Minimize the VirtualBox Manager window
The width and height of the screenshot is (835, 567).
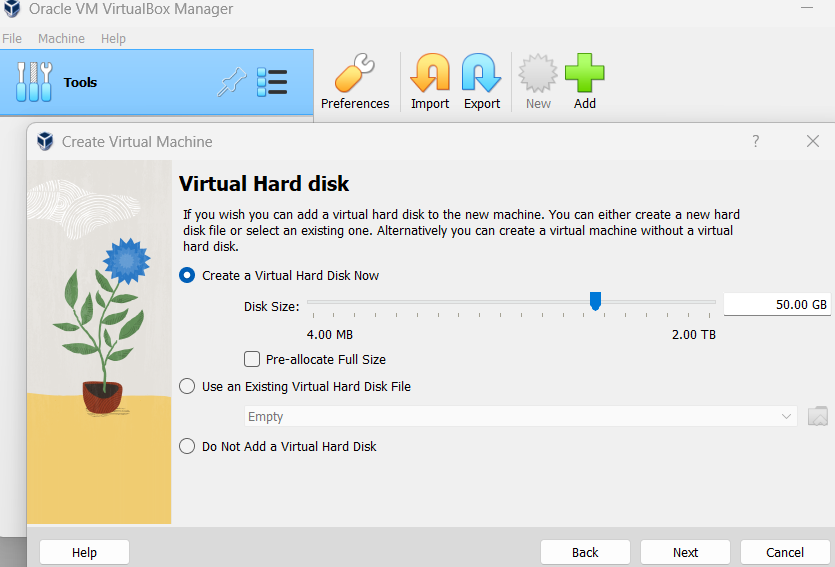(807, 8)
